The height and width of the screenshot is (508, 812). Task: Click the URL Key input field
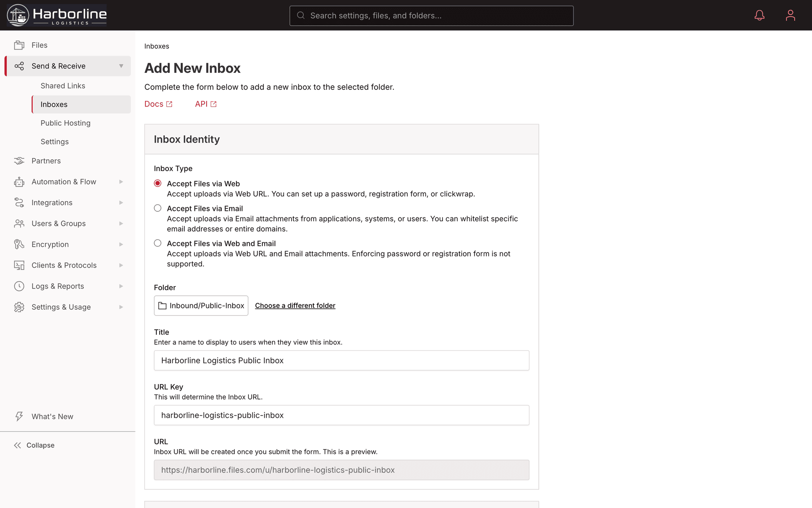click(341, 415)
